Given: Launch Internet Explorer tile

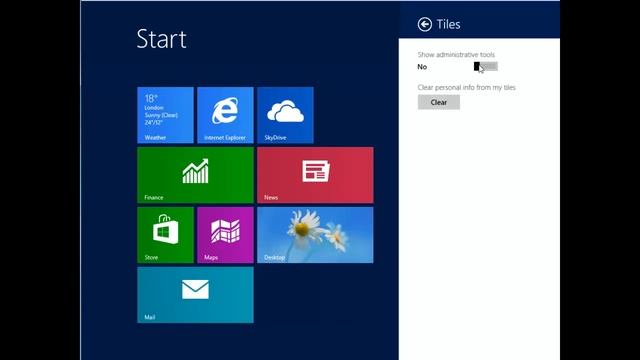Looking at the screenshot, I should (x=225, y=115).
